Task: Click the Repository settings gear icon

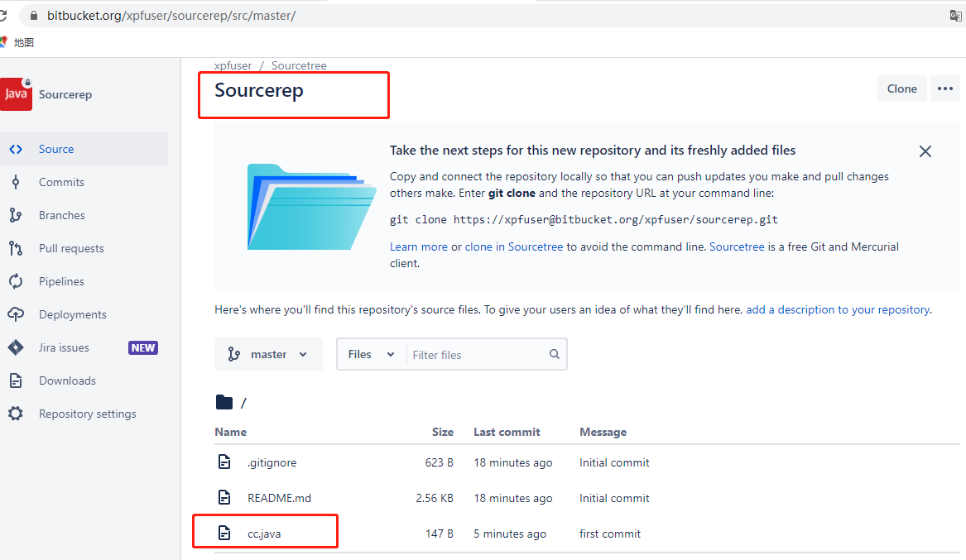Action: (x=16, y=414)
